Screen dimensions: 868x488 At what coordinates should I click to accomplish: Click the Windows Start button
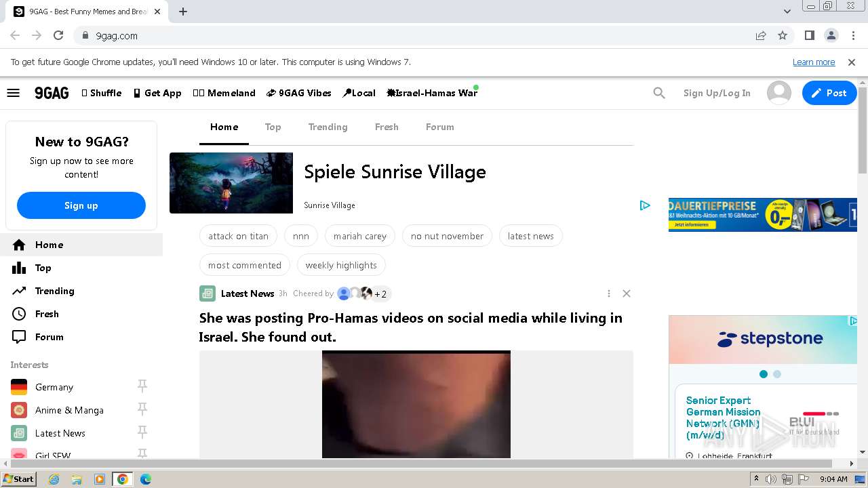19,479
